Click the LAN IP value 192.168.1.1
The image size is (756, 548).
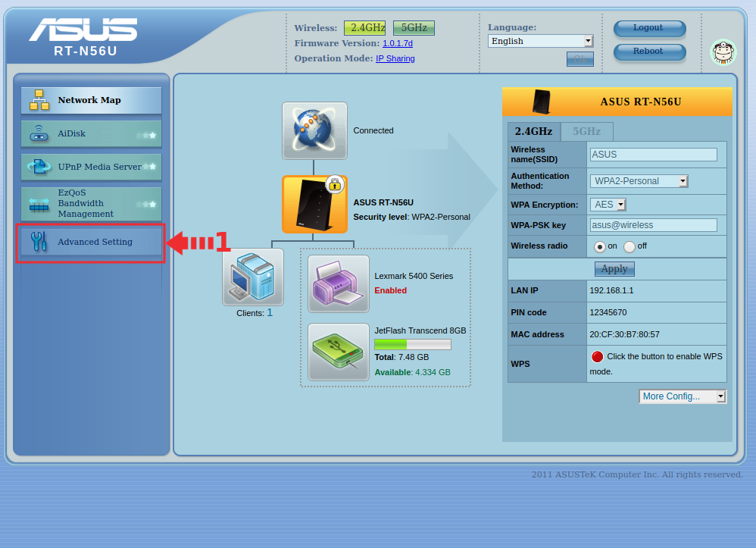[611, 290]
